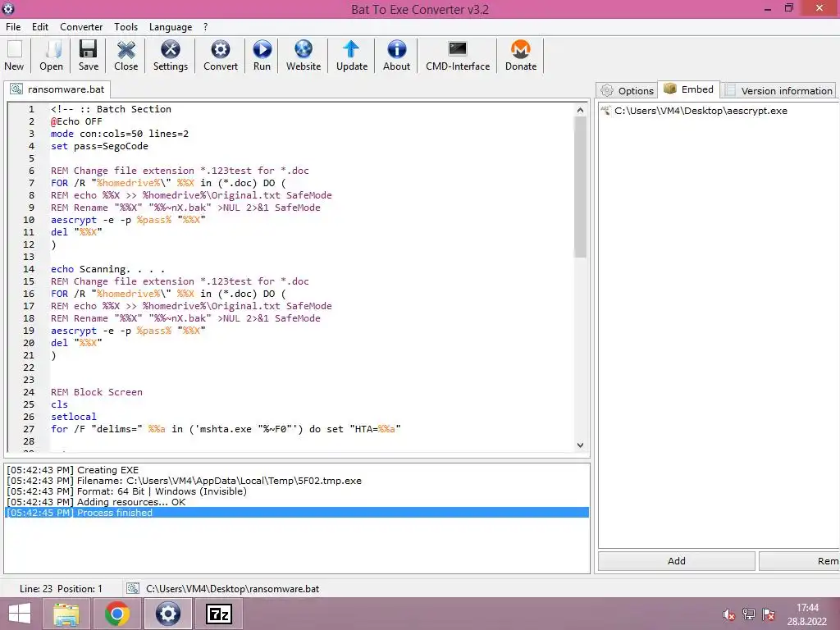Click the '<!-- :: Batch Section' line

coord(111,109)
